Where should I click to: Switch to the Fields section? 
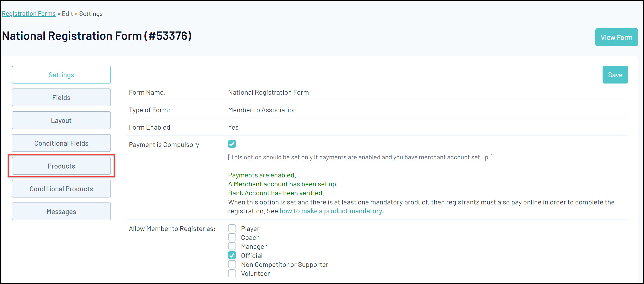tap(61, 98)
